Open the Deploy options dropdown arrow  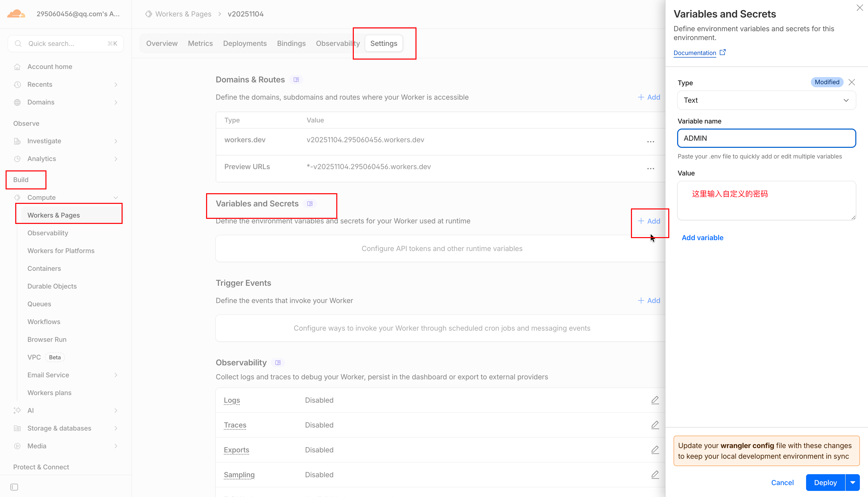click(853, 483)
